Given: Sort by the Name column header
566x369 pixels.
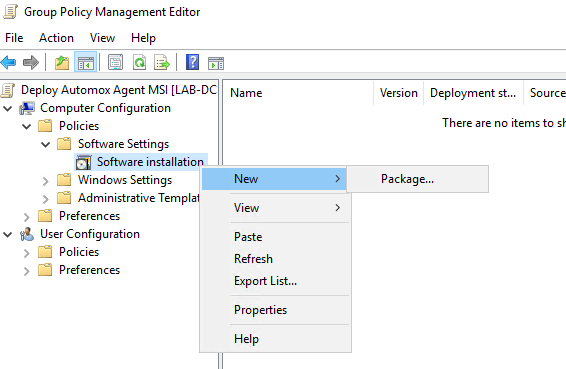Looking at the screenshot, I should tap(299, 93).
